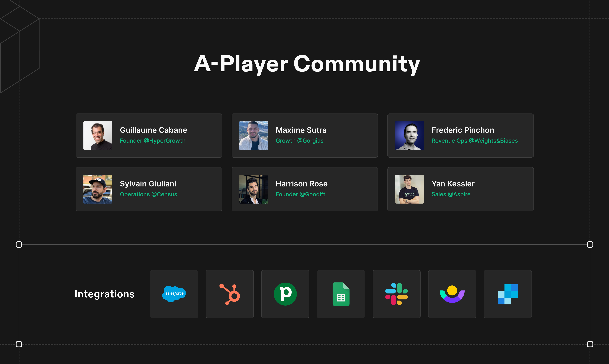The width and height of the screenshot is (609, 364).
Task: Open the Slack integration tile
Action: pos(396,294)
